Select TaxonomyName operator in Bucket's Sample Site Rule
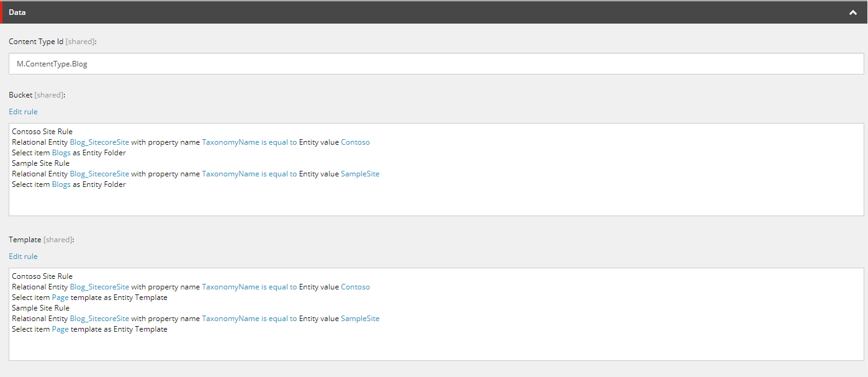The image size is (868, 377). coord(249,174)
